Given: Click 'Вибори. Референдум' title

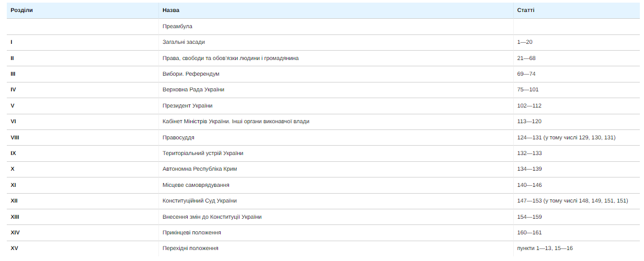Looking at the screenshot, I should 191,74.
